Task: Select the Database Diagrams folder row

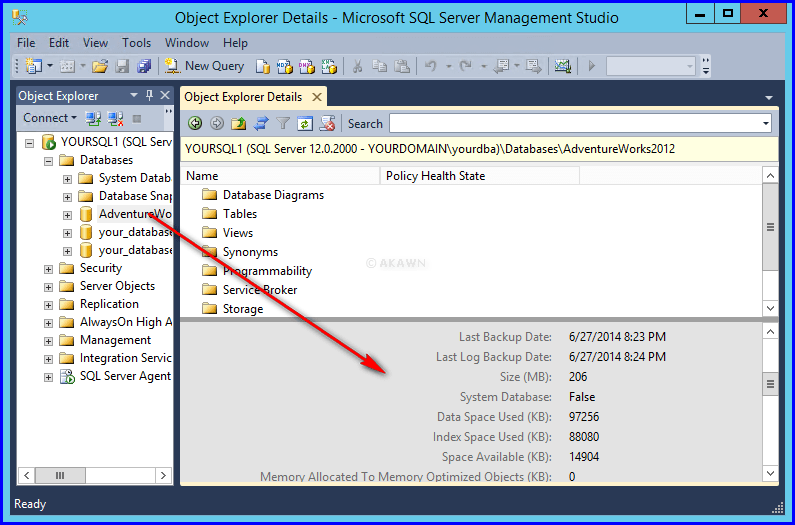Action: (263, 195)
